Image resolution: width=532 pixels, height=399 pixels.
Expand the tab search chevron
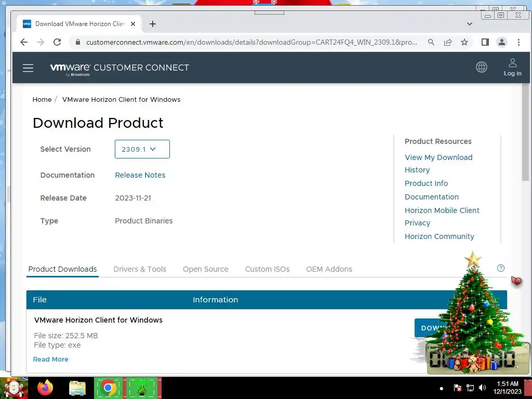point(470,24)
